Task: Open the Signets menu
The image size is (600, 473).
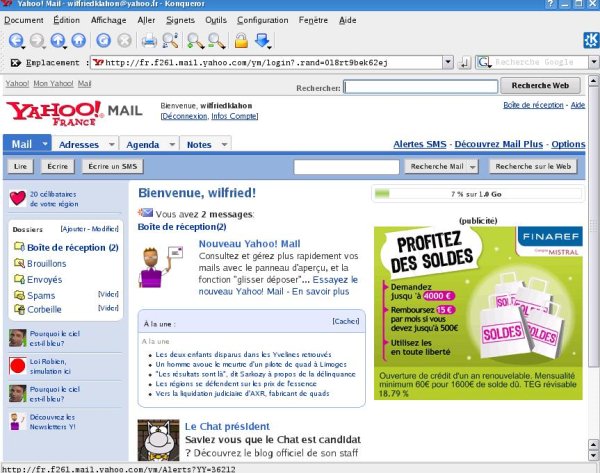Action: point(180,20)
